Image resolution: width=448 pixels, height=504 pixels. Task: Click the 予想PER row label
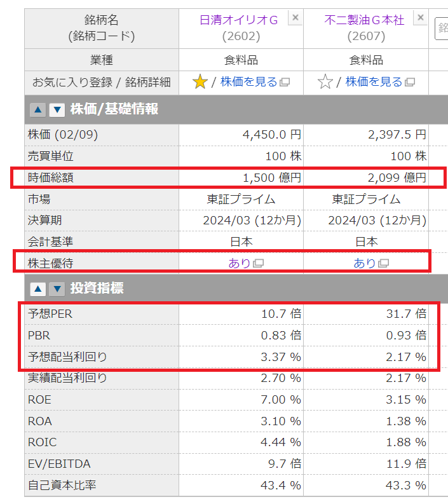[50, 314]
